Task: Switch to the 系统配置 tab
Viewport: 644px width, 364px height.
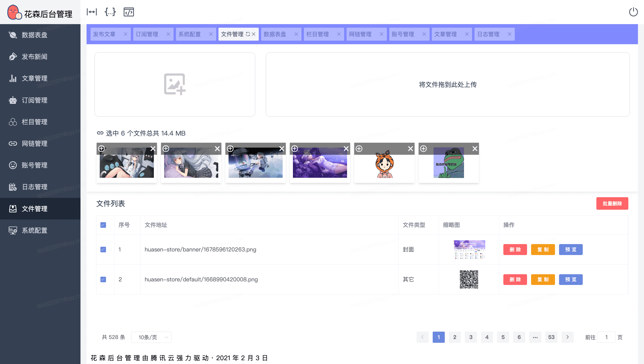Action: [190, 34]
